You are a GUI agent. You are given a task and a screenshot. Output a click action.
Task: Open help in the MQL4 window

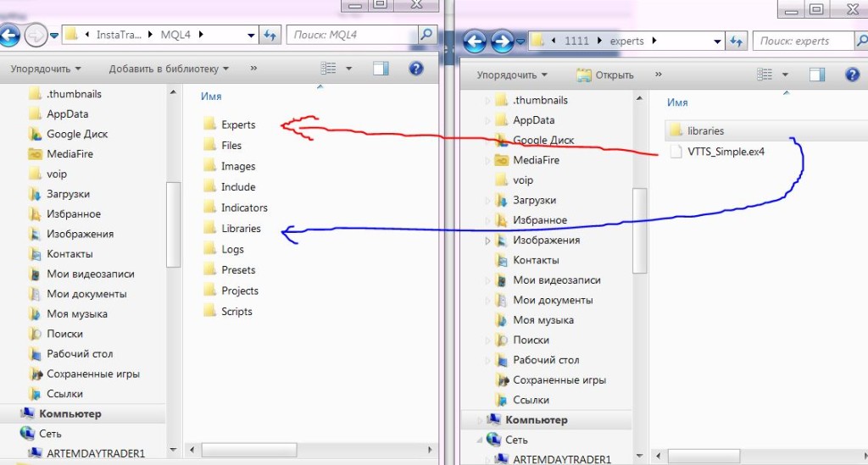(415, 69)
